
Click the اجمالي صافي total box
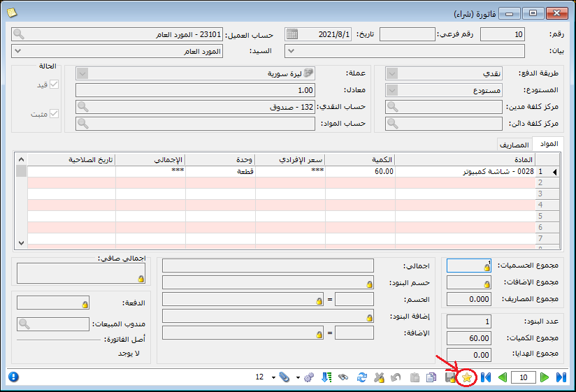tap(81, 273)
